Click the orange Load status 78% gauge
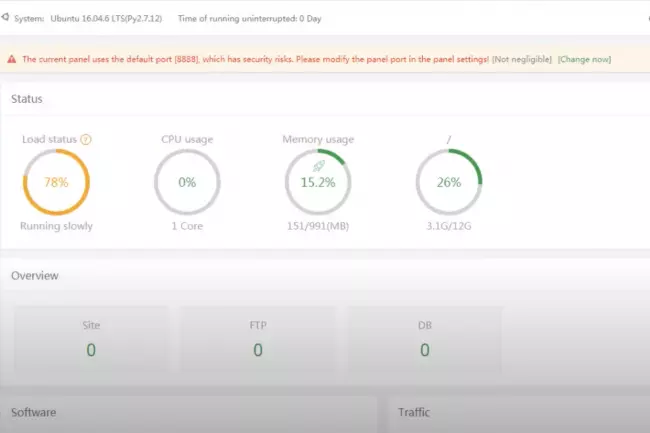This screenshot has height=433, width=650. [56, 182]
